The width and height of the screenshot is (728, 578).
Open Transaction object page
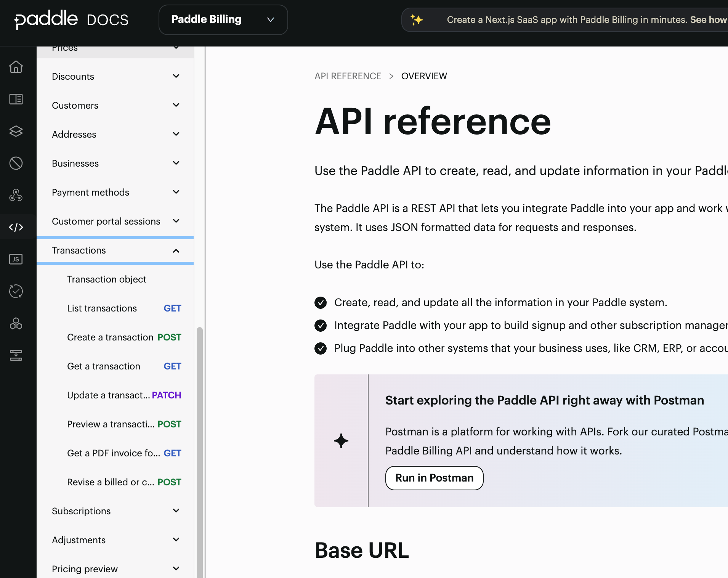pos(115,279)
